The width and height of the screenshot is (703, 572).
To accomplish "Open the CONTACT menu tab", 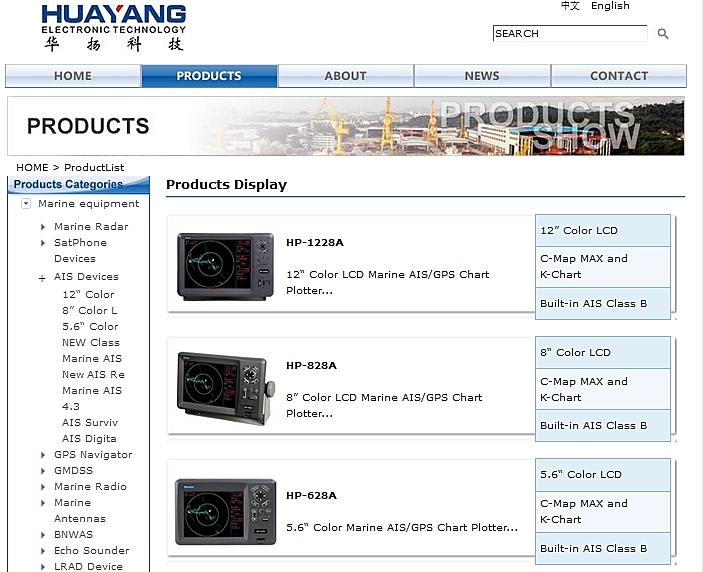I will click(619, 76).
